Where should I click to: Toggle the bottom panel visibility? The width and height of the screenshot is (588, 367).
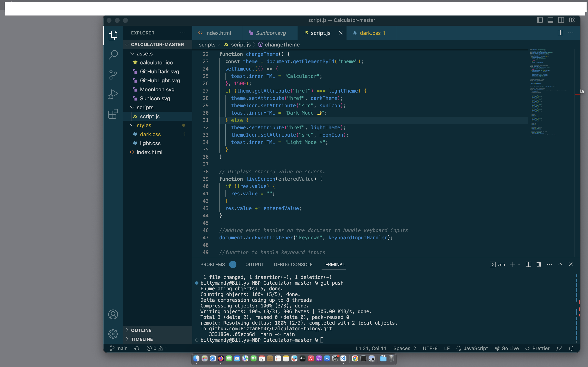550,20
